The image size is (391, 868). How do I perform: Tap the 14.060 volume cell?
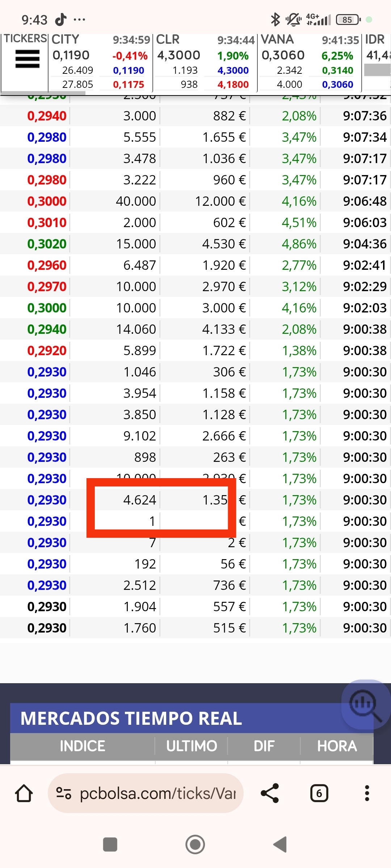pos(136,329)
